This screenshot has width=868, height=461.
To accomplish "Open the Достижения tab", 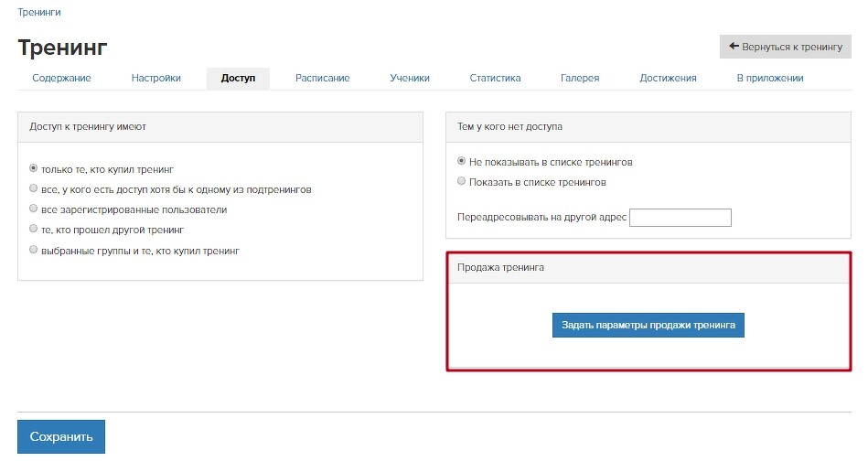I will [x=669, y=78].
